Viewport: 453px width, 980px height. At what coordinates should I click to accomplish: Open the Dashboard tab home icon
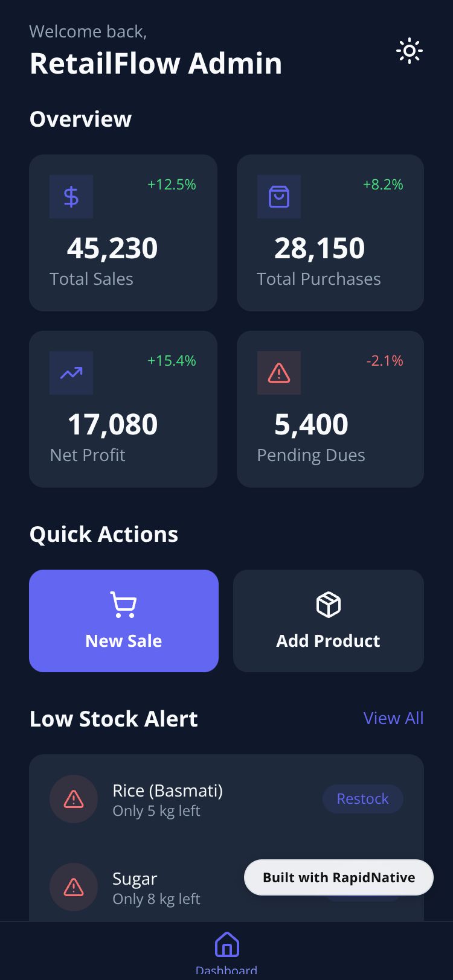(x=226, y=945)
